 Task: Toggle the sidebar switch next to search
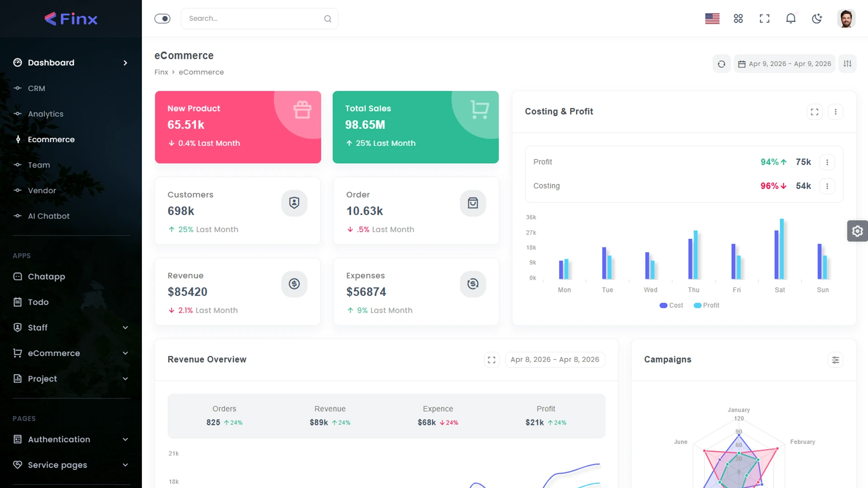(x=162, y=19)
